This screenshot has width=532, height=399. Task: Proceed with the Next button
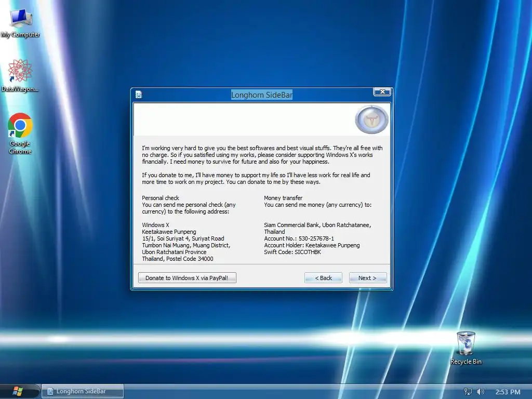click(x=367, y=278)
